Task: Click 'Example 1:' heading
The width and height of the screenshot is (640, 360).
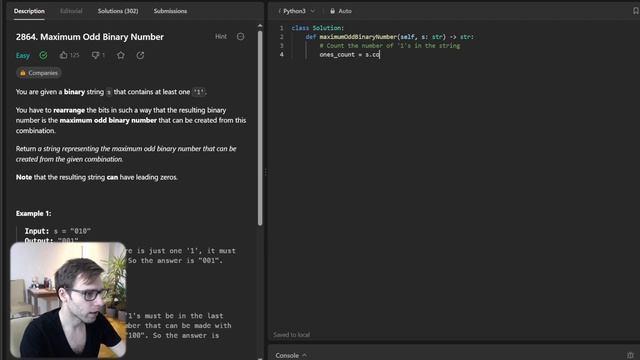Action: 33,213
